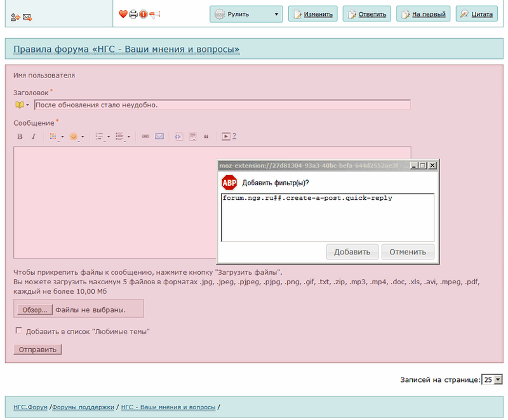Image resolution: width=508 pixels, height=420 pixels.
Task: Toggle bold formatting in the editor
Action: click(x=20, y=136)
